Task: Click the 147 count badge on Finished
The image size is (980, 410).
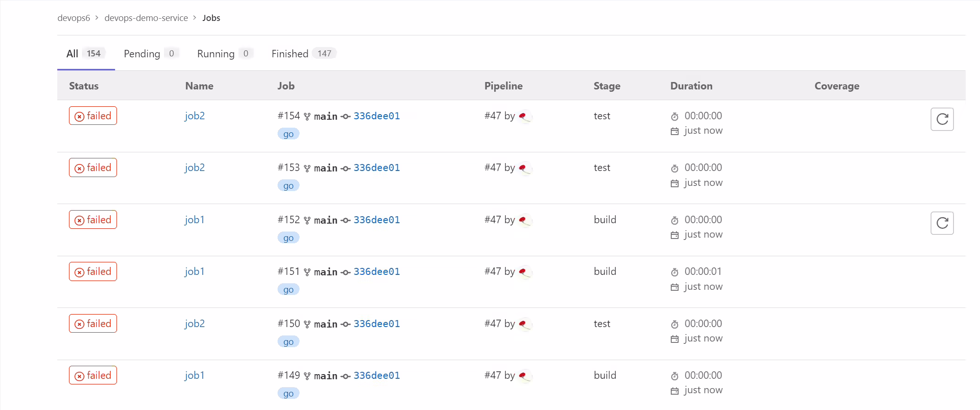Action: coord(324,54)
